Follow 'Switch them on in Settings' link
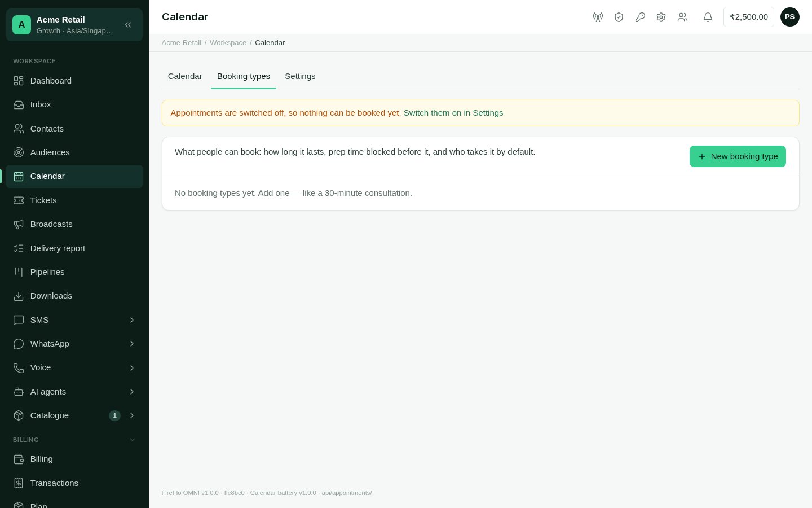812x508 pixels. tap(453, 113)
